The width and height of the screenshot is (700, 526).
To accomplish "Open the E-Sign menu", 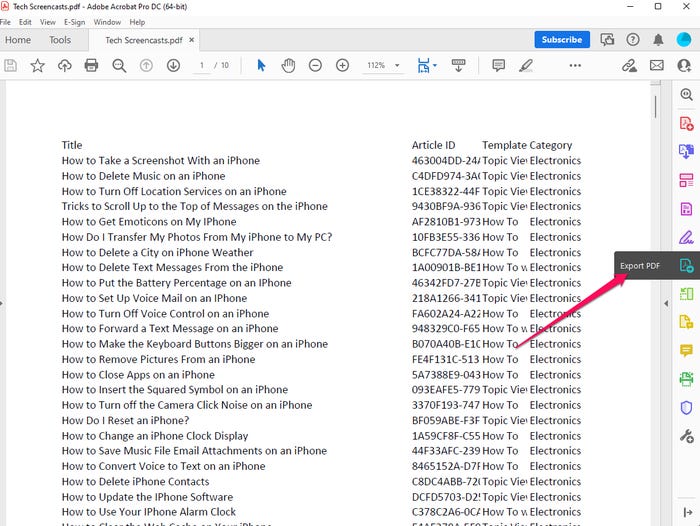I will pyautogui.click(x=74, y=22).
